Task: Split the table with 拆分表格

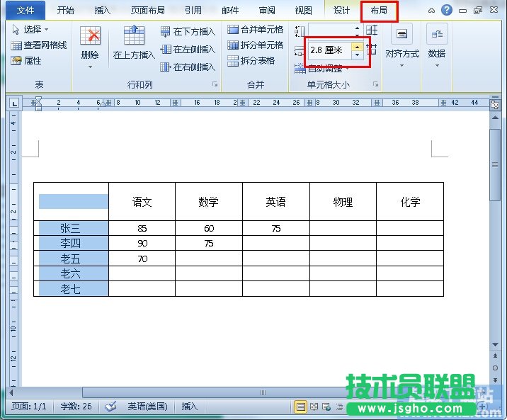Action: (251, 61)
